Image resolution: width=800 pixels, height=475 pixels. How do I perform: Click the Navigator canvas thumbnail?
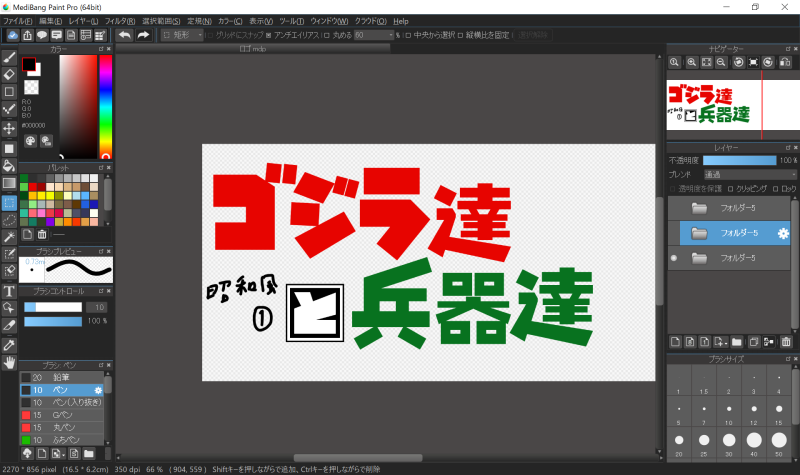coord(733,105)
